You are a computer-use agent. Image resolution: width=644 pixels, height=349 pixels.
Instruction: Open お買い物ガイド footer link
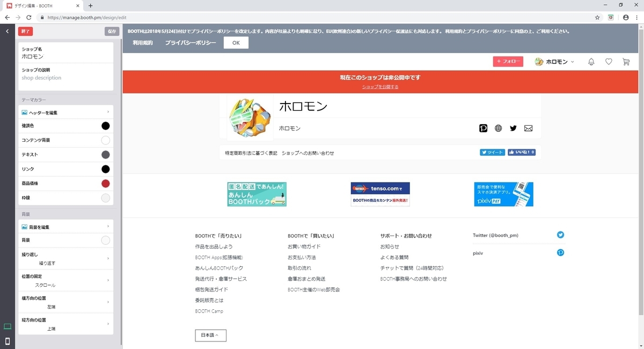click(304, 246)
